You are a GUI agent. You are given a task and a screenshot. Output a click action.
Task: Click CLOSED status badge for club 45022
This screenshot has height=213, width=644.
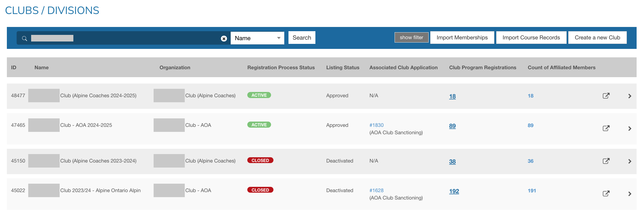coord(260,190)
